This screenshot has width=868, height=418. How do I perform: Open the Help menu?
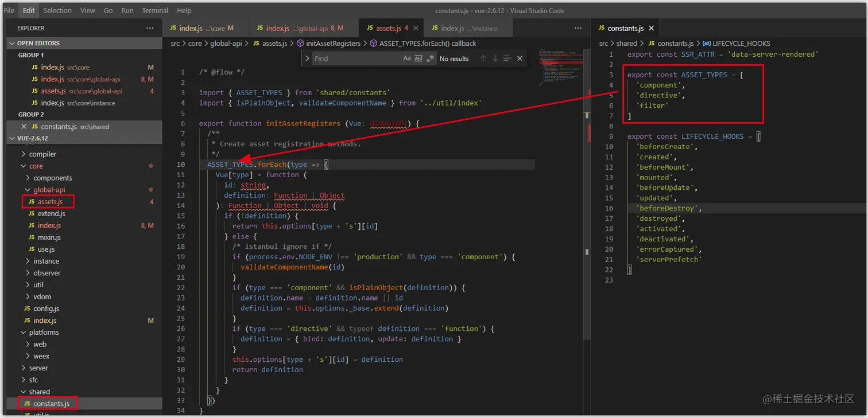tap(184, 10)
